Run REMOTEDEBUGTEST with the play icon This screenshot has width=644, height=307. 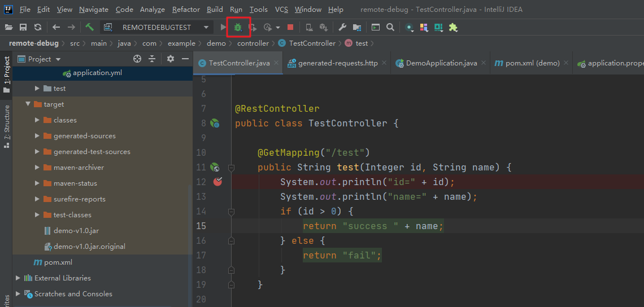[223, 28]
